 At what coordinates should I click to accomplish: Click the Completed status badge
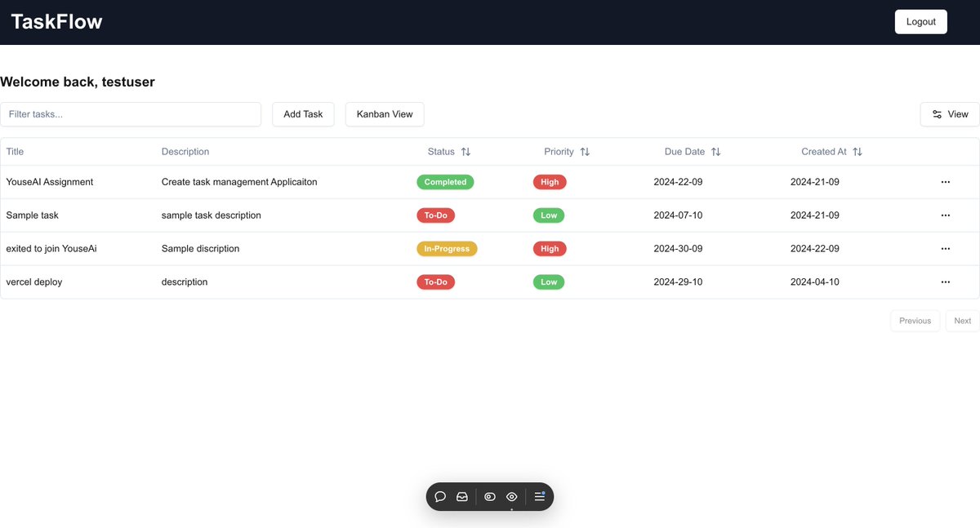(x=445, y=182)
